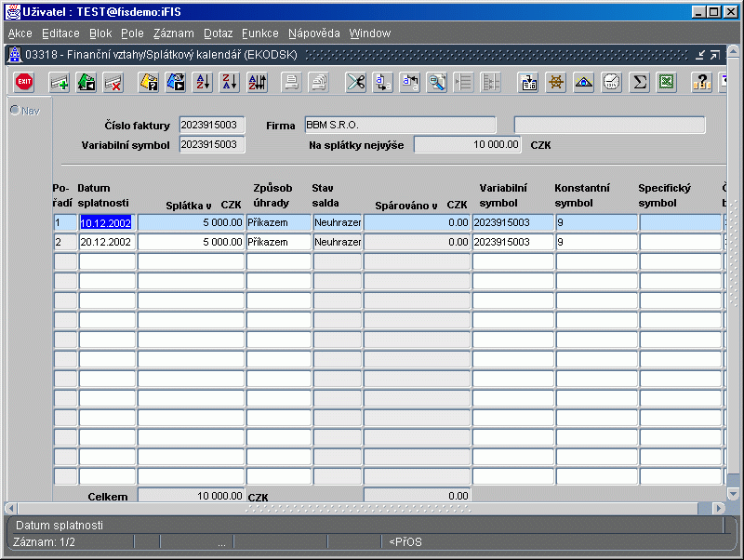
Task: Open the Záznam menu
Action: (173, 33)
